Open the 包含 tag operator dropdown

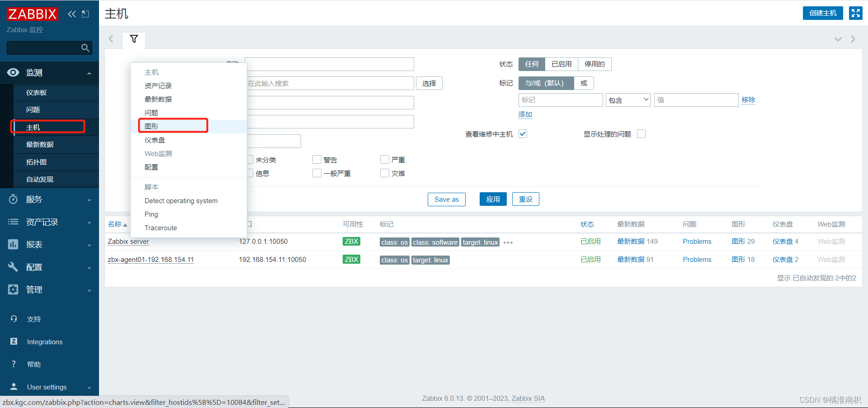(x=628, y=100)
